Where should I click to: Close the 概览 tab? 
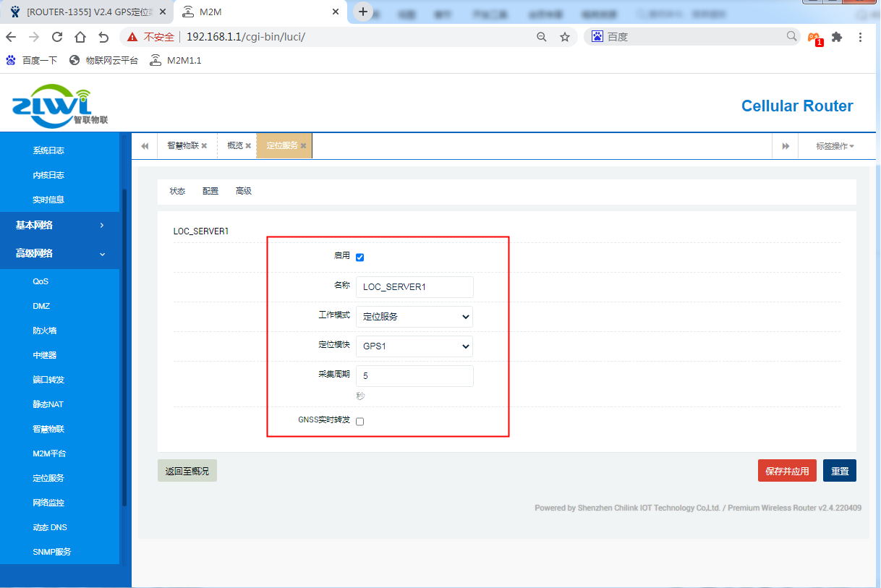pyautogui.click(x=249, y=145)
